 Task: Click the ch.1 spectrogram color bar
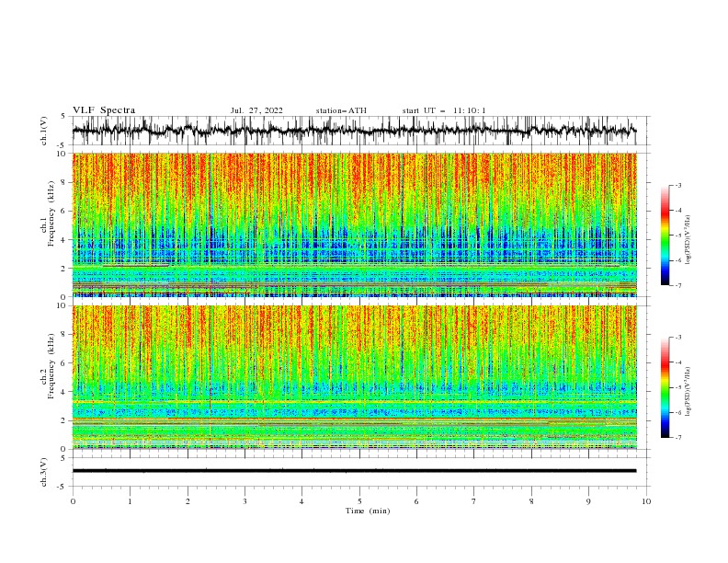[x=665, y=236]
